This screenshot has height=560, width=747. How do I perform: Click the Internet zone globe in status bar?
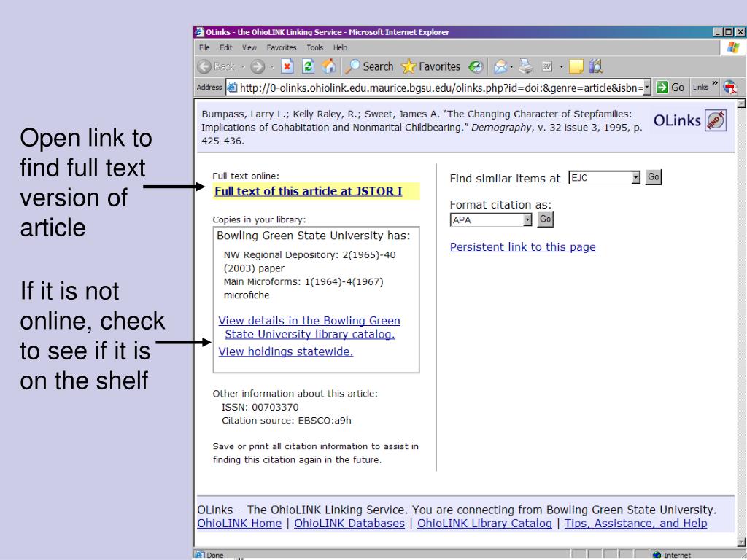(657, 555)
